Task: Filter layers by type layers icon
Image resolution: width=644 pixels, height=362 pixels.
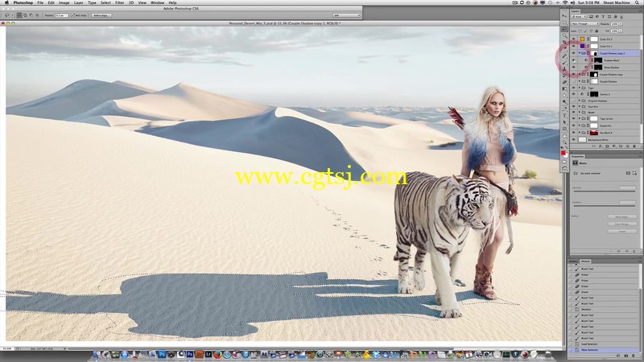Action: [603, 16]
